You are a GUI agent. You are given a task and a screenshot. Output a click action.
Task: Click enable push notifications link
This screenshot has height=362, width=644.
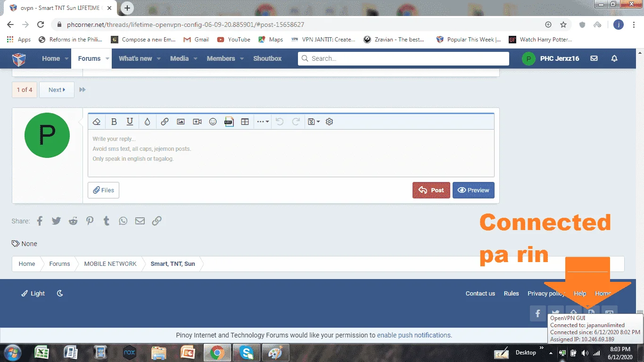pos(414,335)
